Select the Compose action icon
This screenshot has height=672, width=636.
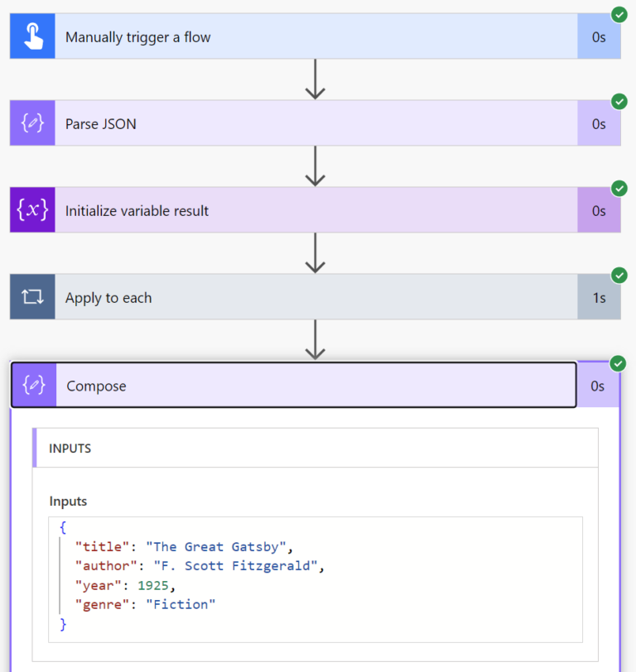tap(31, 385)
